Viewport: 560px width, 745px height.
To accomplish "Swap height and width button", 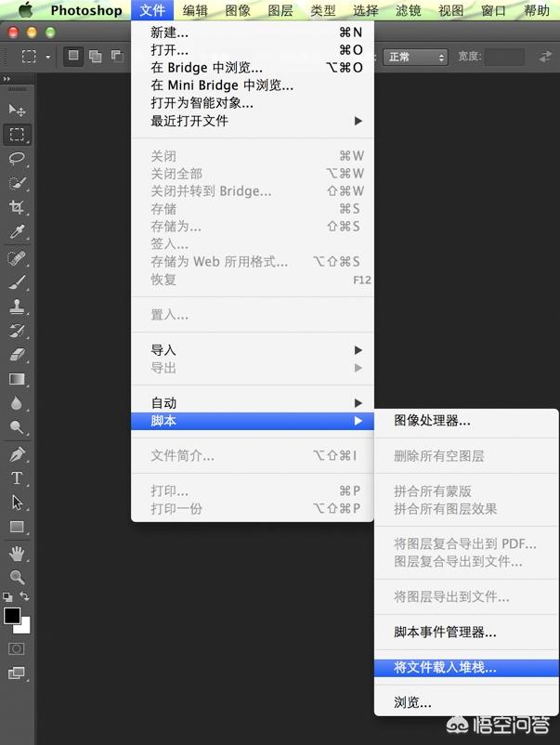I will pyautogui.click(x=545, y=57).
